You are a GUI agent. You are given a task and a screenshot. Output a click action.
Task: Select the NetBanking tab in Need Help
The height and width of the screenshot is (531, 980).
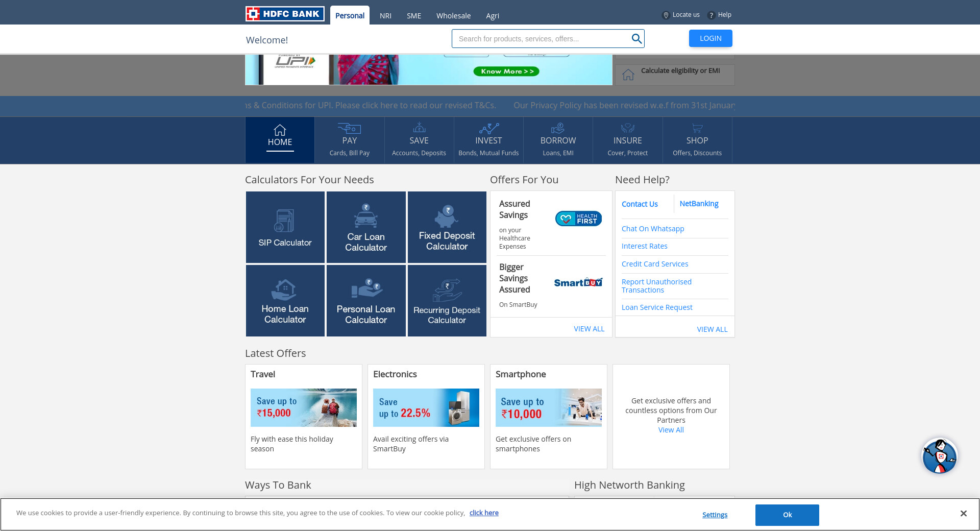coord(699,204)
